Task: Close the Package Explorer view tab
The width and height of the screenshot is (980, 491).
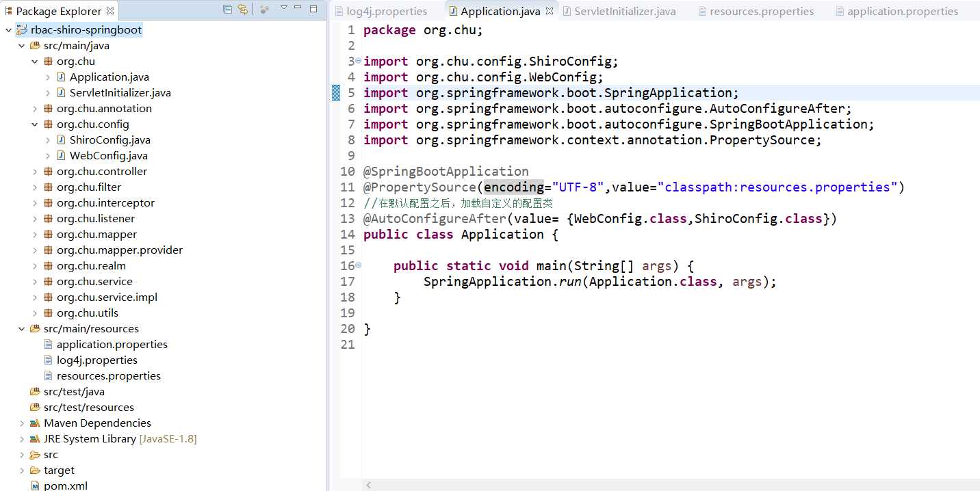Action: point(110,10)
